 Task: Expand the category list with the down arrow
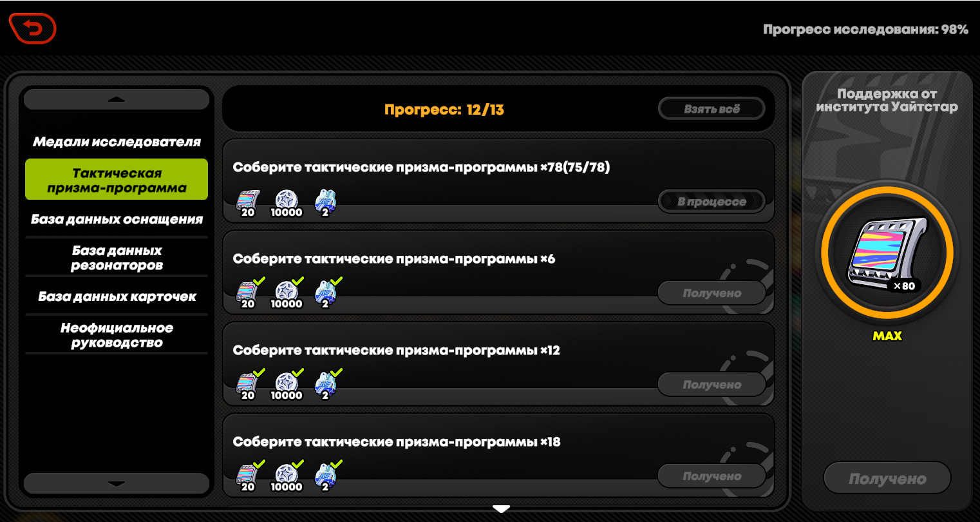pos(117,483)
